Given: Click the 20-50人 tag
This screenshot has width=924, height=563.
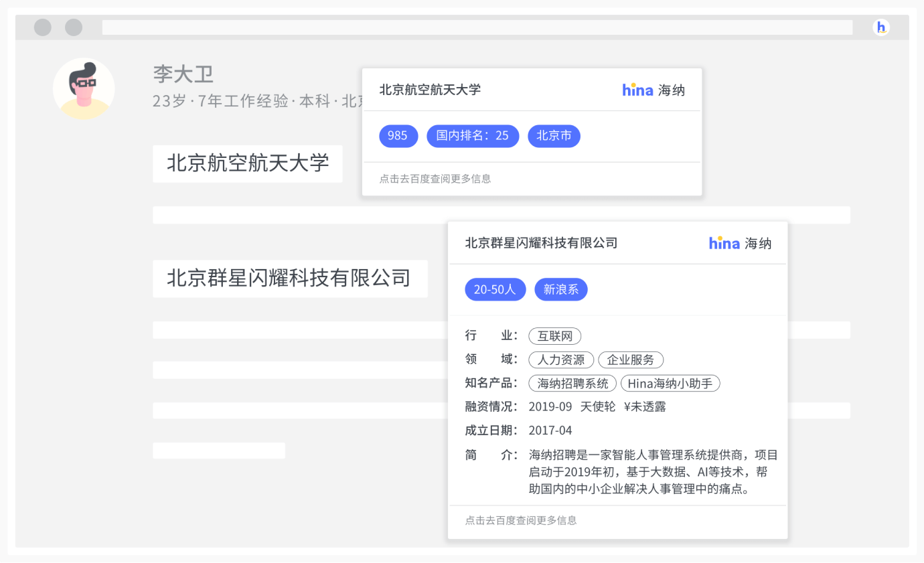Looking at the screenshot, I should point(495,290).
